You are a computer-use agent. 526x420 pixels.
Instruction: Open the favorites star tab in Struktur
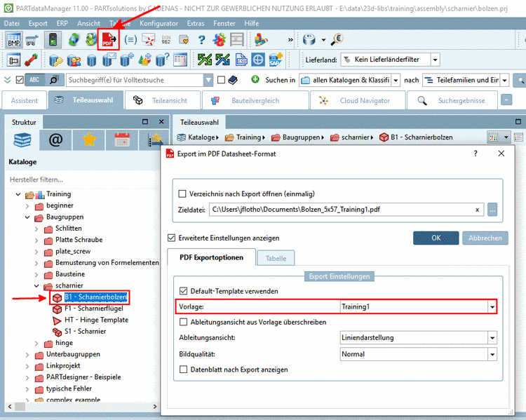pyautogui.click(x=89, y=140)
